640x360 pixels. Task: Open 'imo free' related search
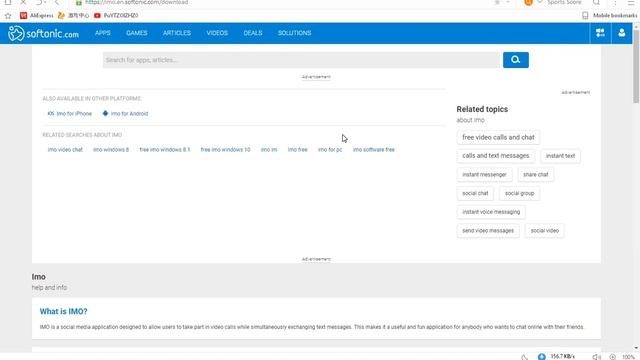point(298,150)
